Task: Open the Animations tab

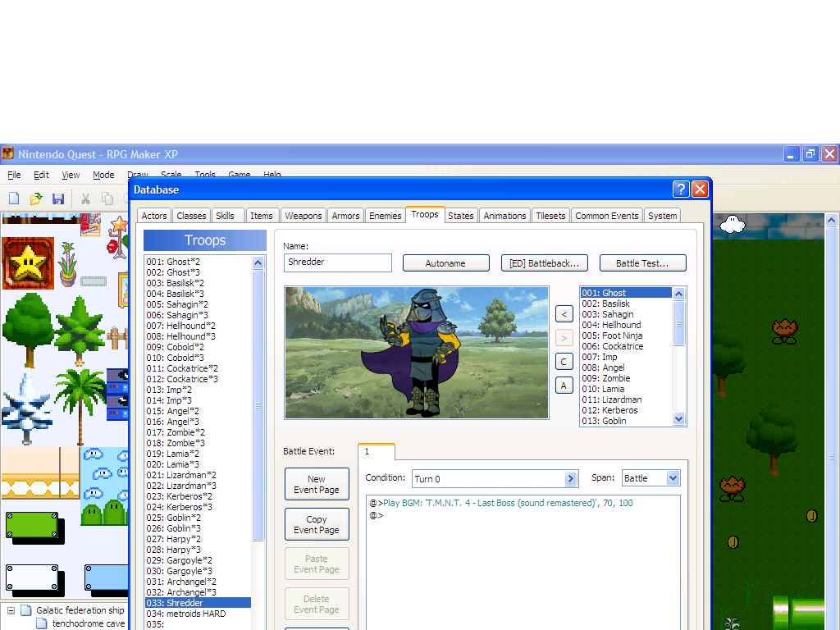Action: (x=504, y=216)
